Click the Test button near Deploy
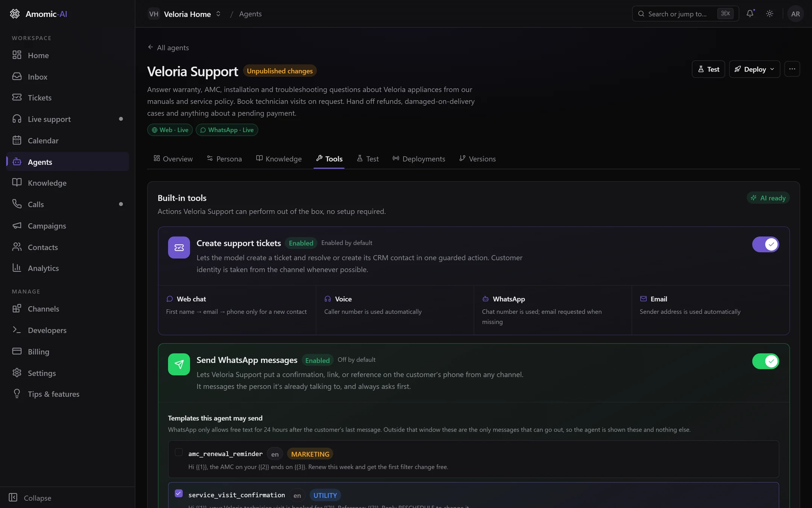 pos(708,69)
